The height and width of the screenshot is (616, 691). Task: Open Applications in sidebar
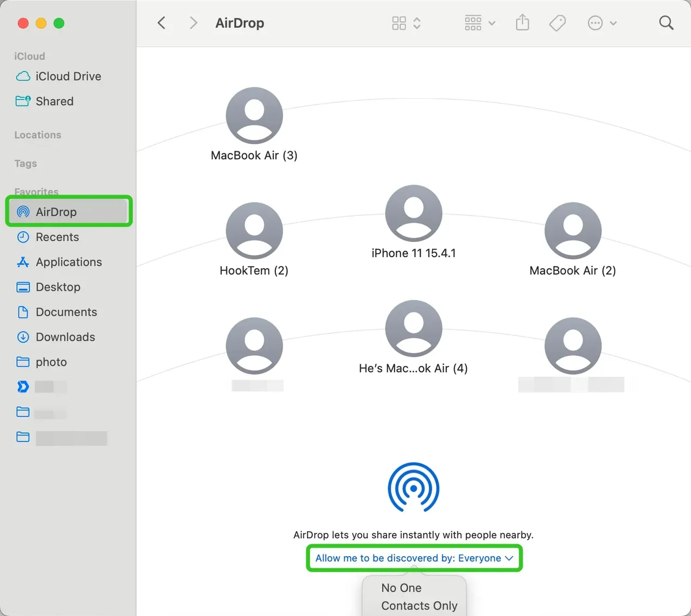(x=68, y=262)
